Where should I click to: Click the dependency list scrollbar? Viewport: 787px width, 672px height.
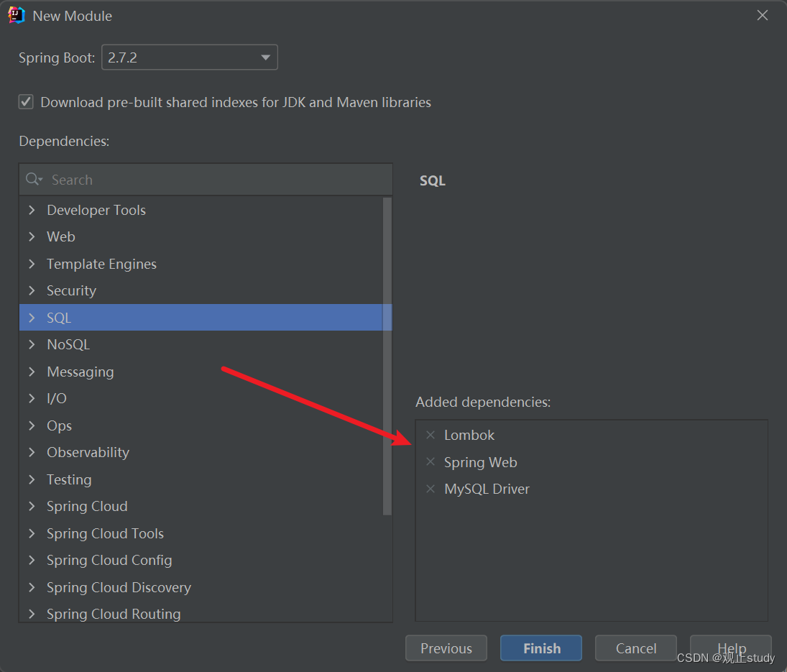387,356
